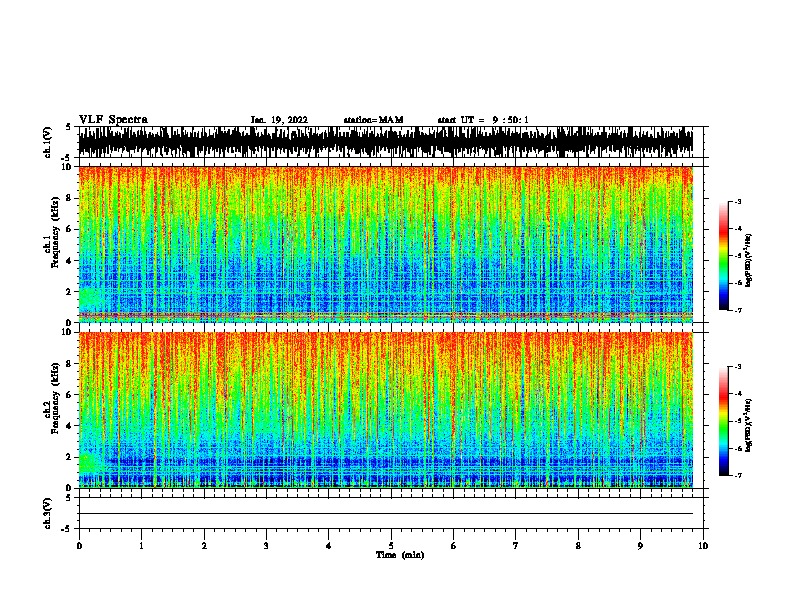Click inside the ch.1 spectrogram panel
792x612 pixels.
pos(386,244)
